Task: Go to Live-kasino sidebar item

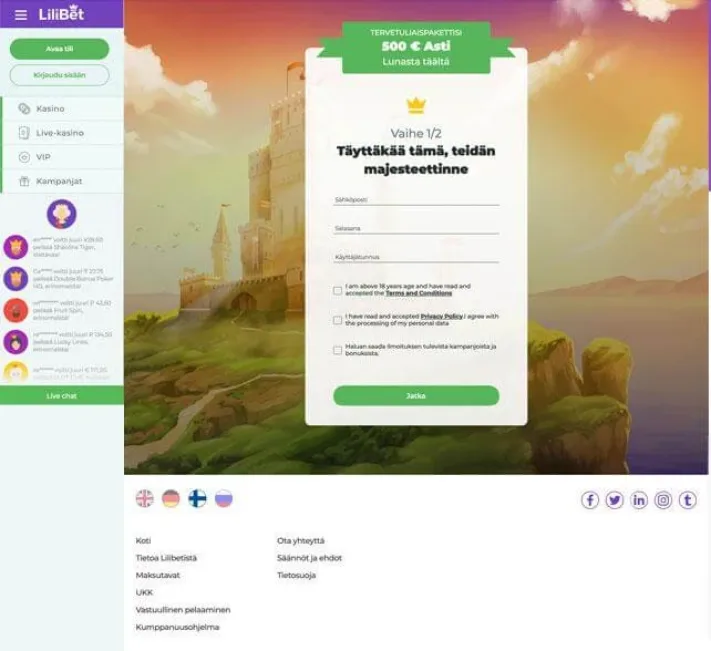Action: (63, 133)
